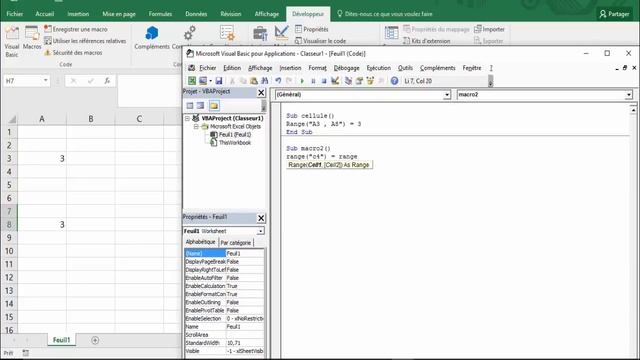Start Enregistrer une macro
This screenshot has height=360, width=640.
[x=76, y=29]
